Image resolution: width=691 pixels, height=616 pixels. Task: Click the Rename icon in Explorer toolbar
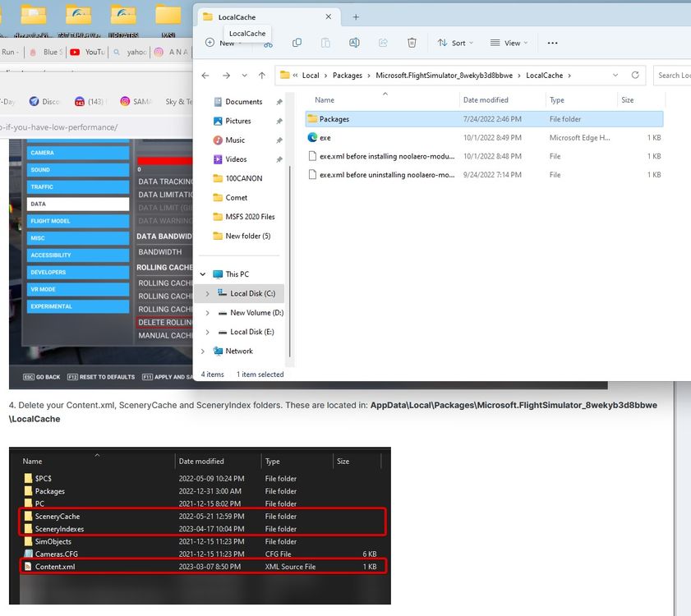(354, 43)
